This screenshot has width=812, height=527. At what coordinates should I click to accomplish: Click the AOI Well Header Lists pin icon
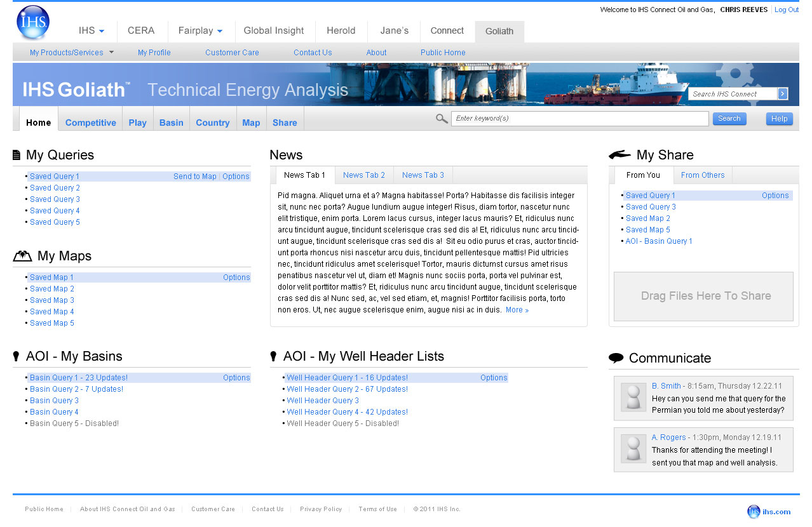(x=274, y=357)
